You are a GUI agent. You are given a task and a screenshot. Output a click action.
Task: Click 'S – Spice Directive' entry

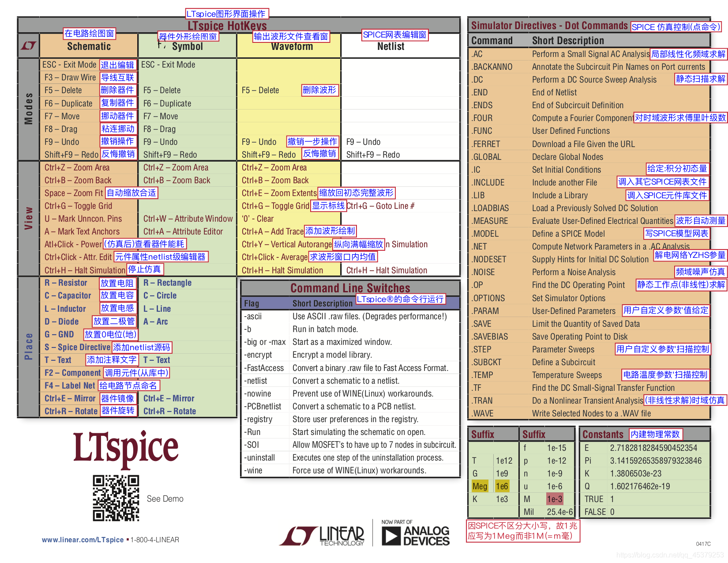(x=77, y=347)
